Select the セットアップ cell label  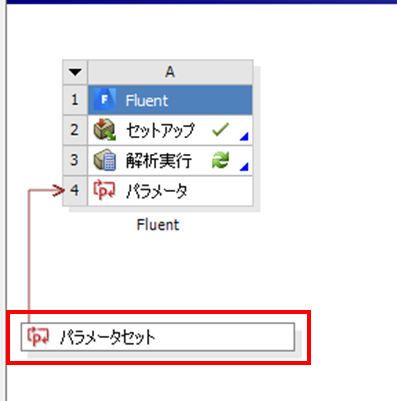[x=160, y=130]
